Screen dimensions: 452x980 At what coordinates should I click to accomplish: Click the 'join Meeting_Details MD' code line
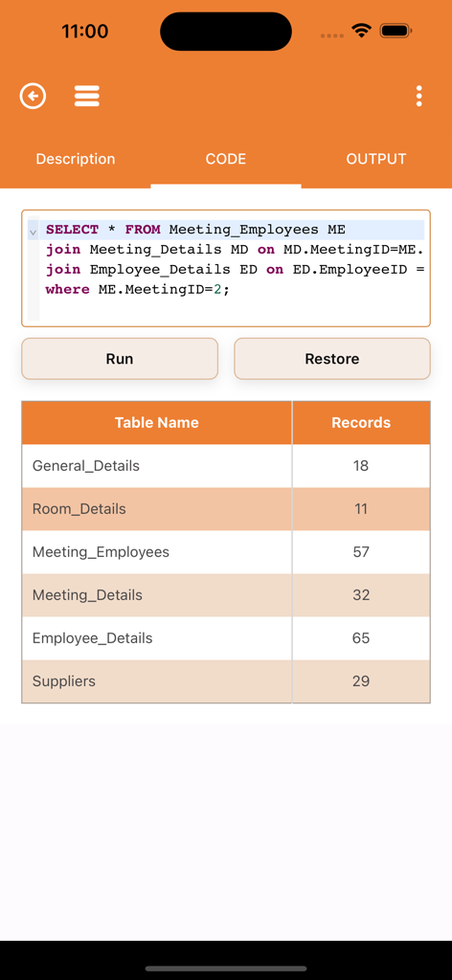tap(235, 250)
